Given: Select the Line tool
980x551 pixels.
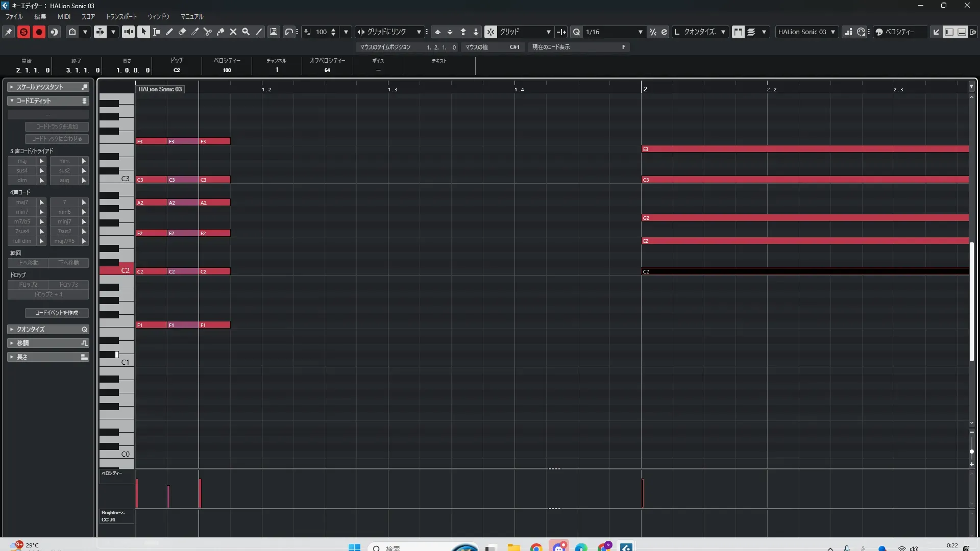Looking at the screenshot, I should point(259,32).
